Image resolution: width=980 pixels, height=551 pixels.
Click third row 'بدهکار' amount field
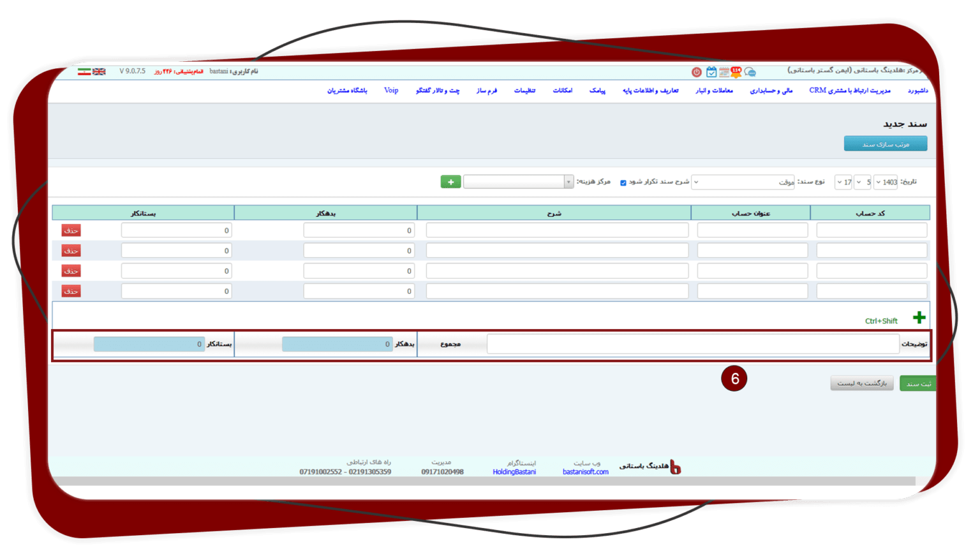coord(359,271)
